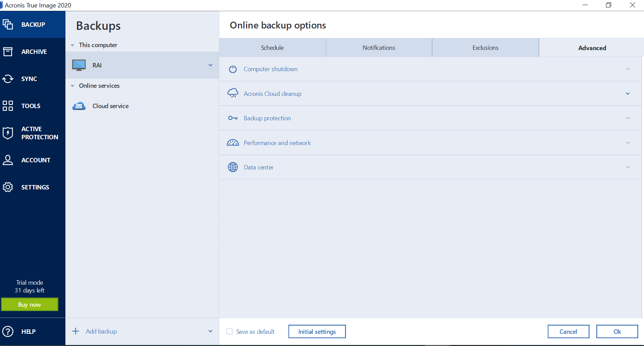The width and height of the screenshot is (644, 346).
Task: Click the Account person icon
Action: 8,160
